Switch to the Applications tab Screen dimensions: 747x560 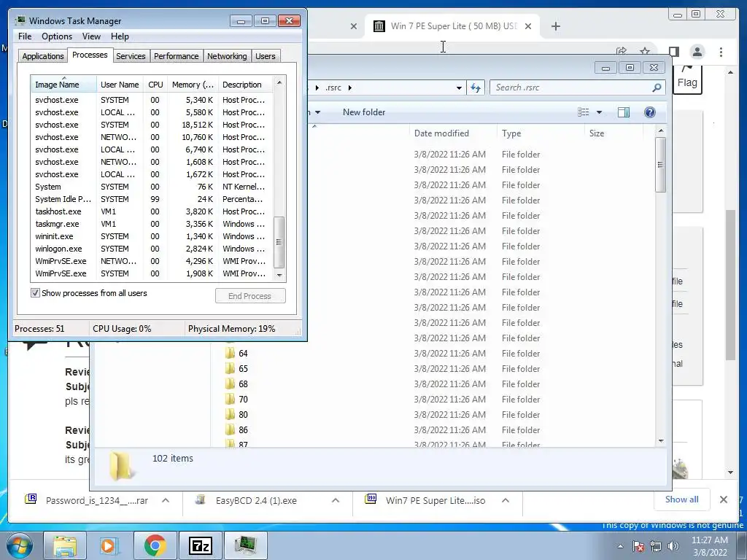43,56
